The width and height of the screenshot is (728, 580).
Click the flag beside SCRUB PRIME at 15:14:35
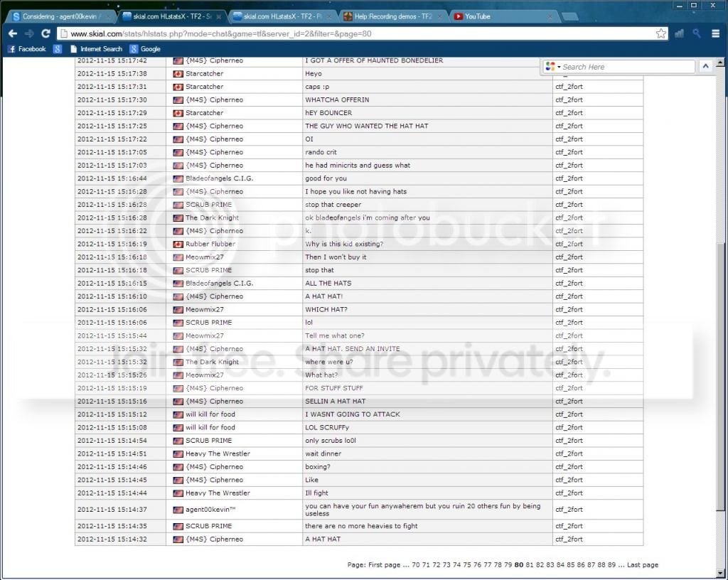178,526
